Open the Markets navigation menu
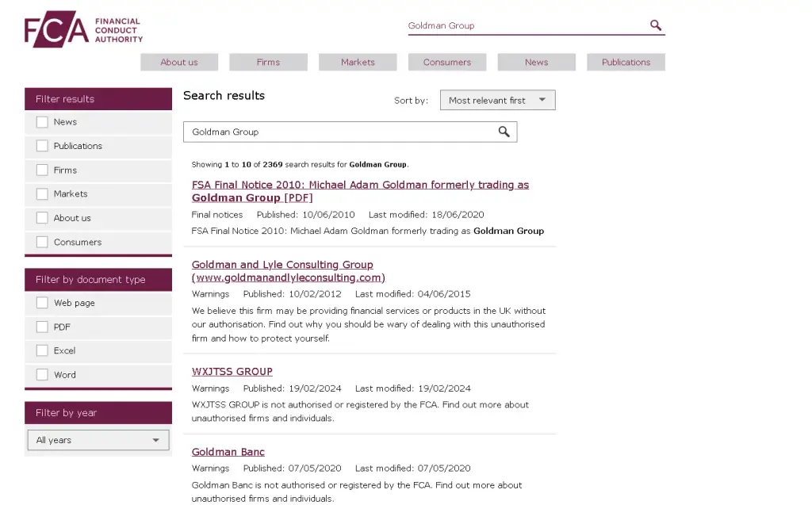 [358, 62]
